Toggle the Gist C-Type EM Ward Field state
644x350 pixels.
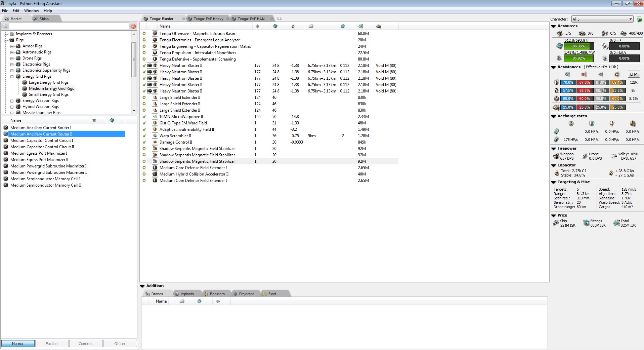pyautogui.click(x=144, y=123)
